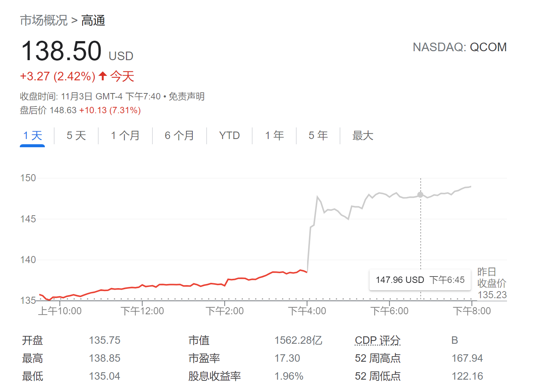Click the CDP 评分 label link
541x392 pixels.
click(x=377, y=340)
